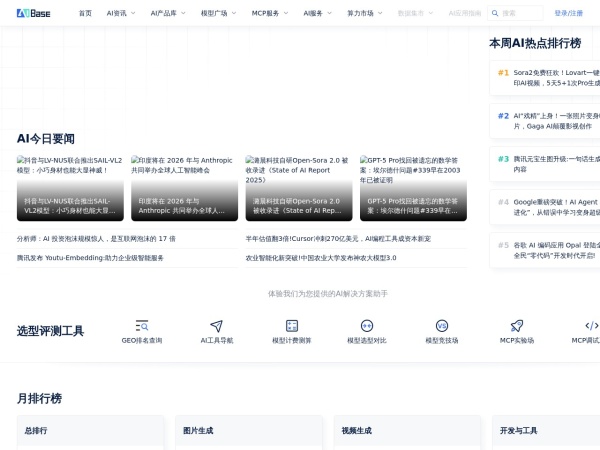Expand the 数据集市 dropdown chevron
600x450 pixels.
pyautogui.click(x=430, y=13)
